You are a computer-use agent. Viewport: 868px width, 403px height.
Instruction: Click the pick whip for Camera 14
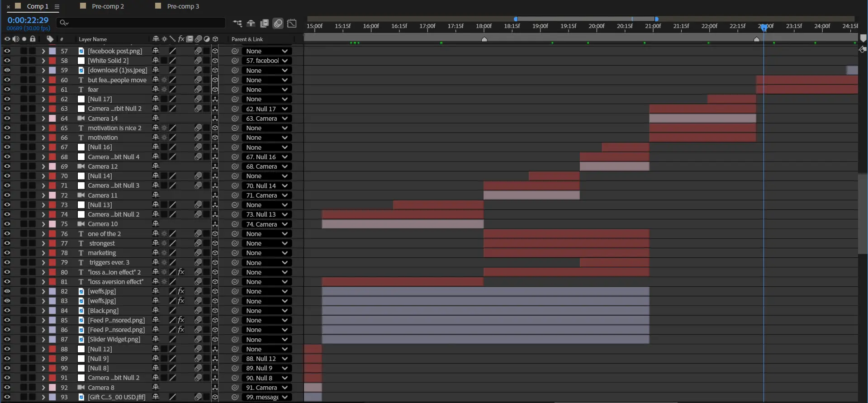[235, 119]
